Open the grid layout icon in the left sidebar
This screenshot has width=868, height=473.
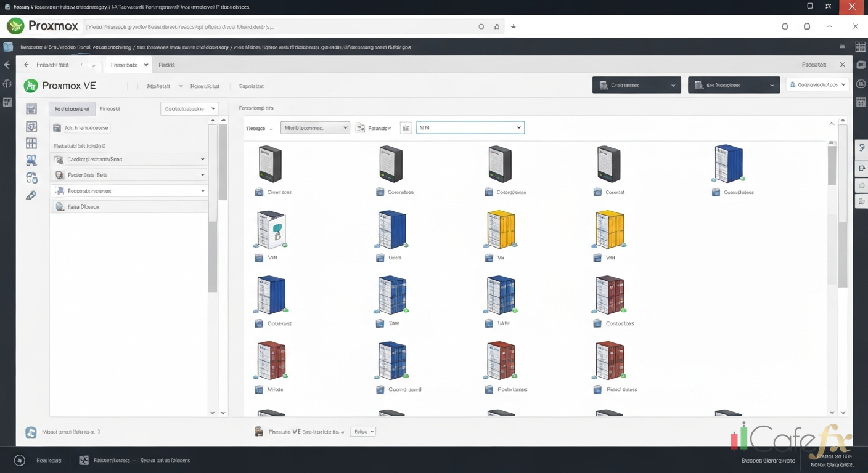point(31,143)
